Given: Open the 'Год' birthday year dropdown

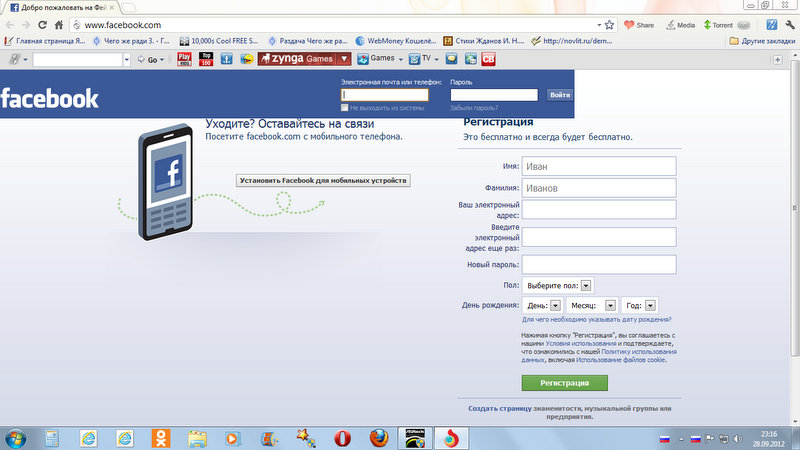Looking at the screenshot, I should pos(640,305).
